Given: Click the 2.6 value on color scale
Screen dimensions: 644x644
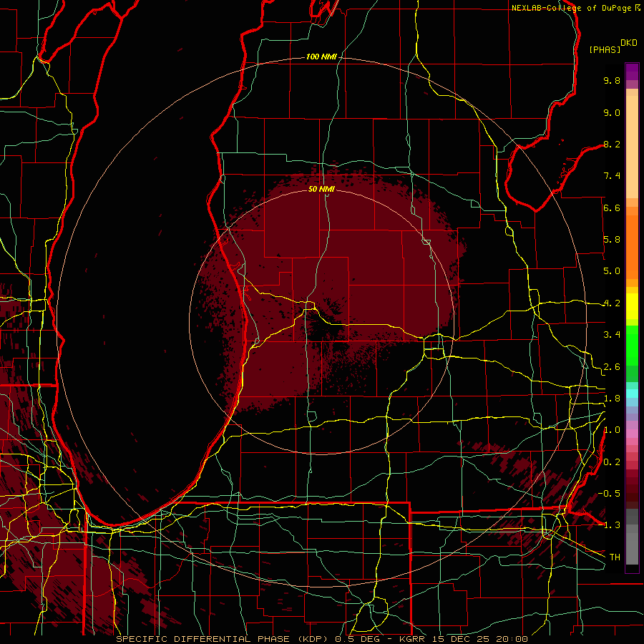Looking at the screenshot, I should [612, 367].
